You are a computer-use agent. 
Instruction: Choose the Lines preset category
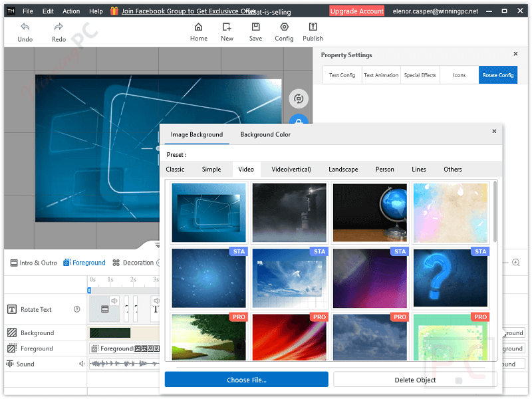pyautogui.click(x=419, y=170)
